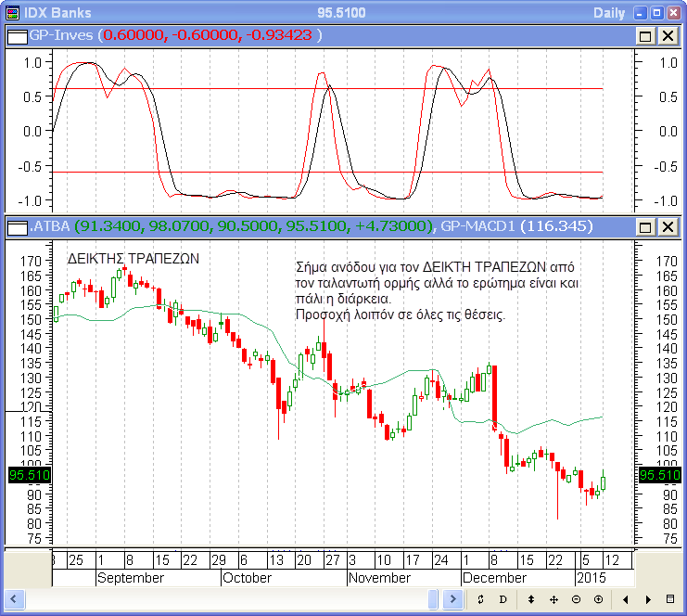
Task: Click the Greek commentary text annotation
Action: click(x=438, y=290)
